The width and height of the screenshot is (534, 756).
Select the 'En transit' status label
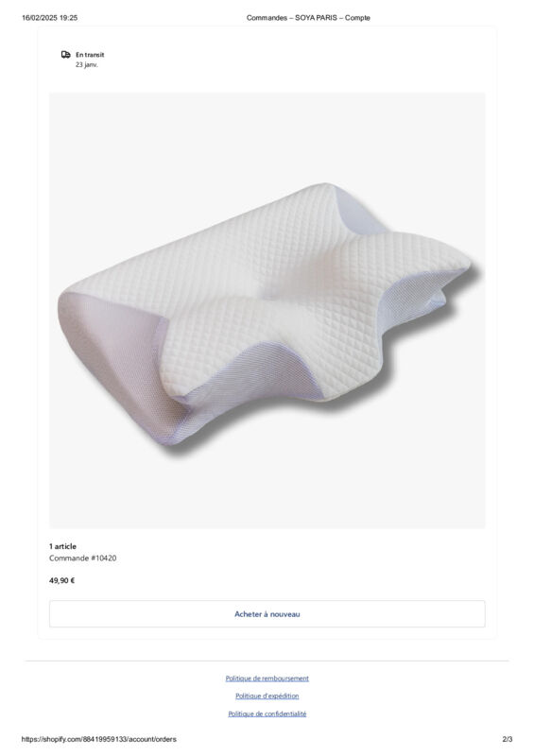point(90,55)
